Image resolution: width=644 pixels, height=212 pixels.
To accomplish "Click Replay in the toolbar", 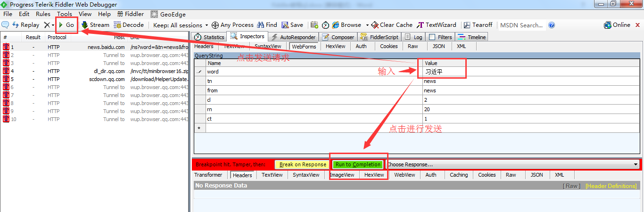I will pos(26,25).
